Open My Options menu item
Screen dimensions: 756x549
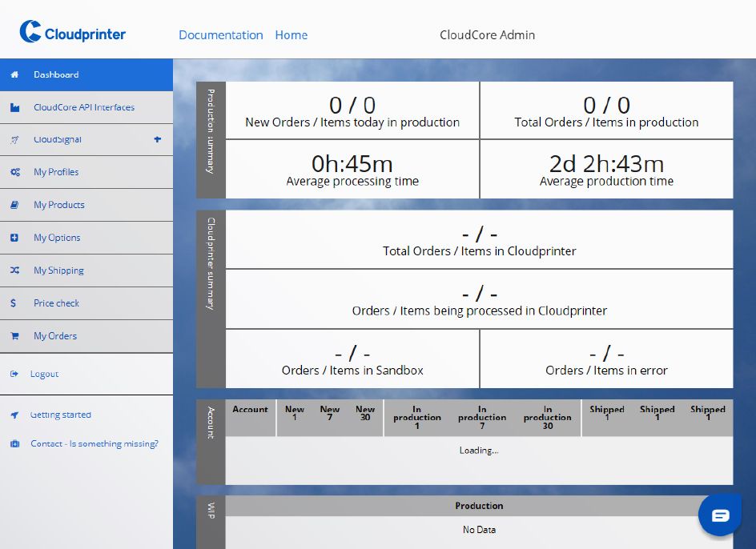click(86, 238)
